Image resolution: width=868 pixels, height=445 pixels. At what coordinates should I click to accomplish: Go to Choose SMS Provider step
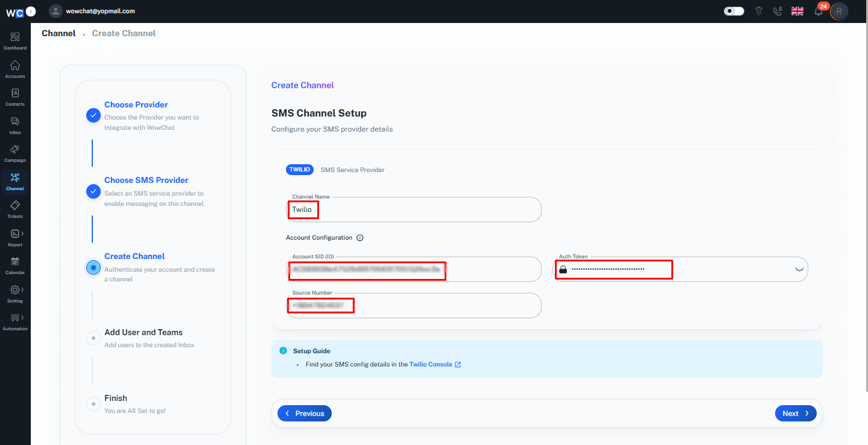pyautogui.click(x=147, y=180)
